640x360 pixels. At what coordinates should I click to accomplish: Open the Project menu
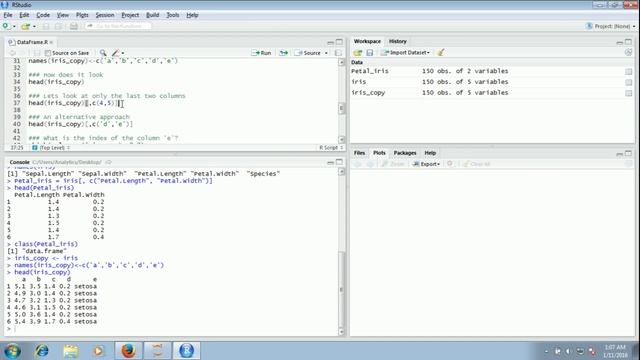(x=130, y=15)
